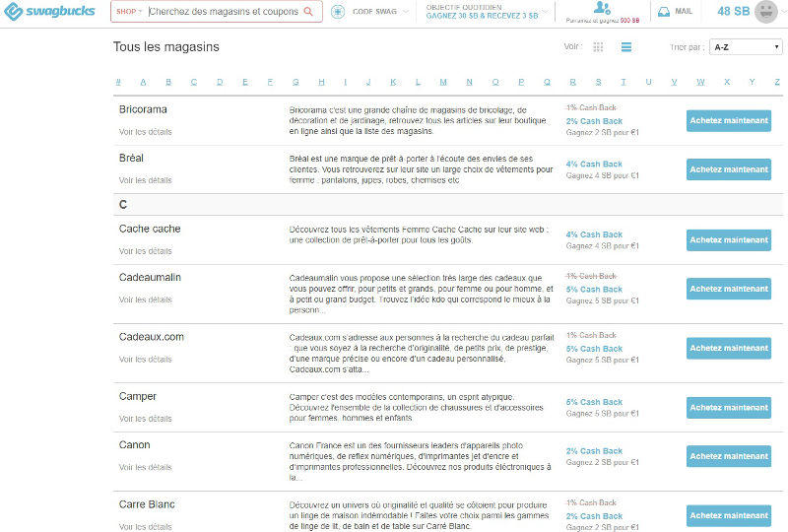Switch to list view

[626, 46]
